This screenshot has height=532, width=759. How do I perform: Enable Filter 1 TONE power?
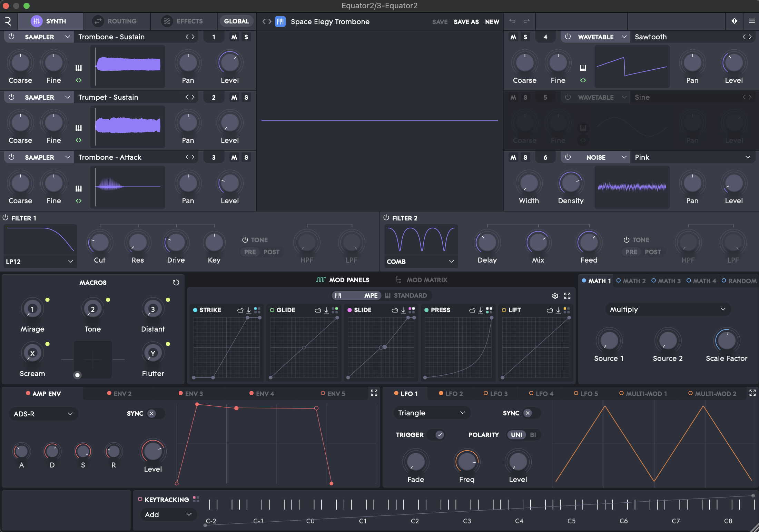(245, 240)
